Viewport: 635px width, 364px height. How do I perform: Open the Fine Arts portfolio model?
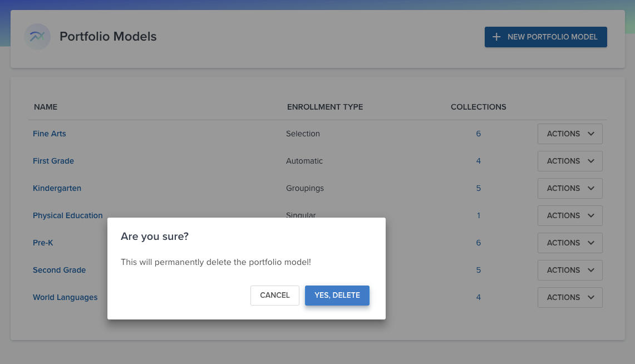point(50,134)
